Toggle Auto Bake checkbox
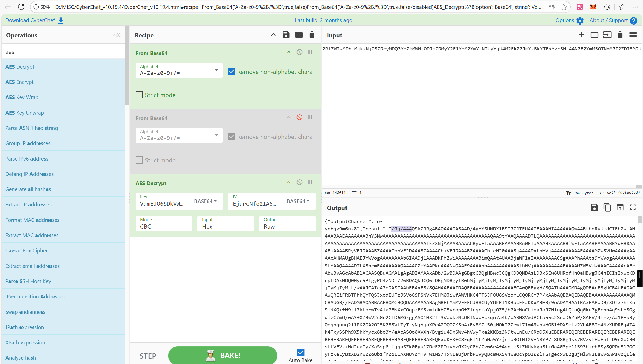This screenshot has height=364, width=643. click(x=300, y=352)
